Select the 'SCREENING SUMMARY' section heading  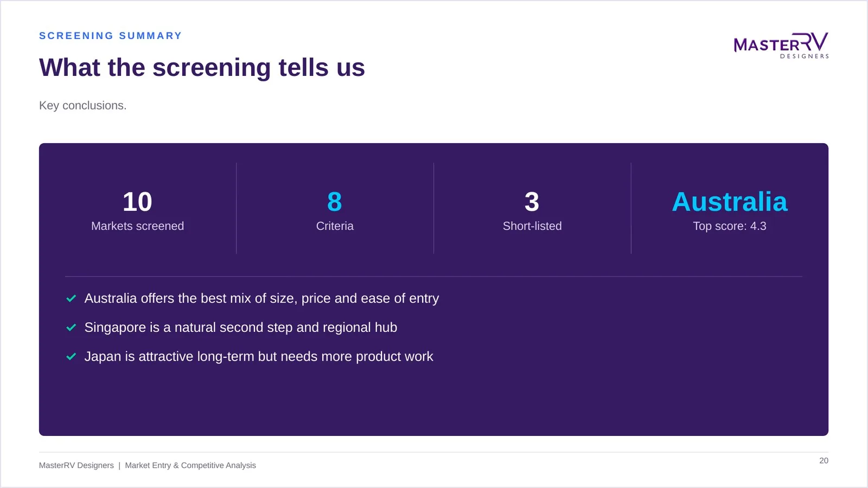(111, 36)
